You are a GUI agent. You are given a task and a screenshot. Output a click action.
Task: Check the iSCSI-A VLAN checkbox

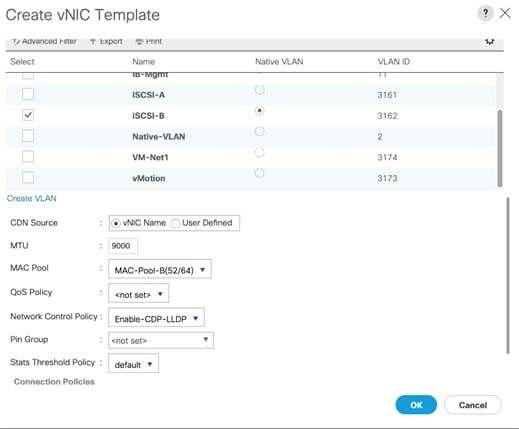tap(28, 94)
